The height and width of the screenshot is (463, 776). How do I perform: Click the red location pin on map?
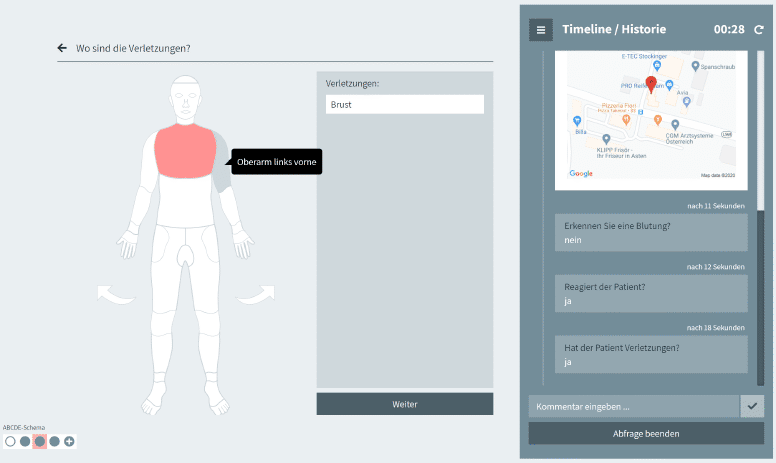point(651,84)
